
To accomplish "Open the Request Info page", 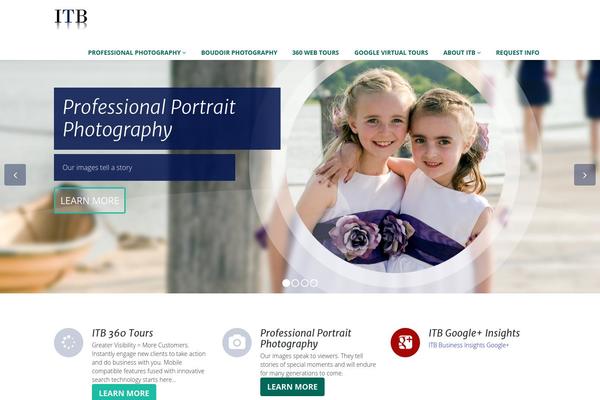I will click(x=517, y=52).
